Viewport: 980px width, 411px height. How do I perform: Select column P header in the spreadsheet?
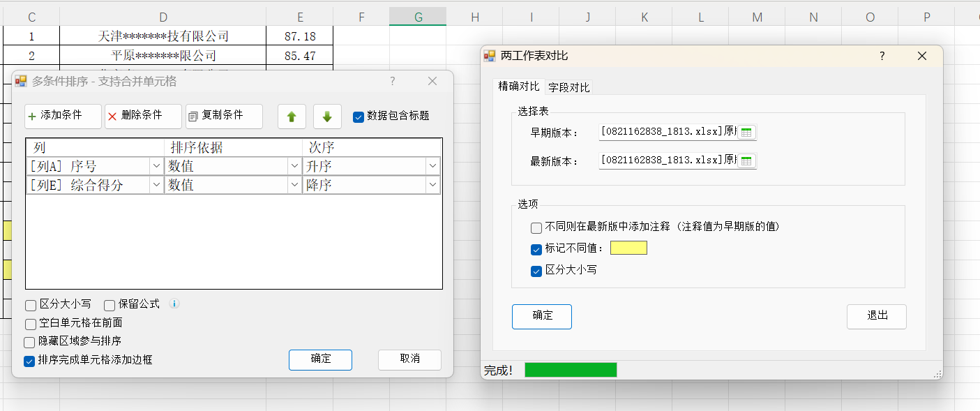(x=927, y=17)
